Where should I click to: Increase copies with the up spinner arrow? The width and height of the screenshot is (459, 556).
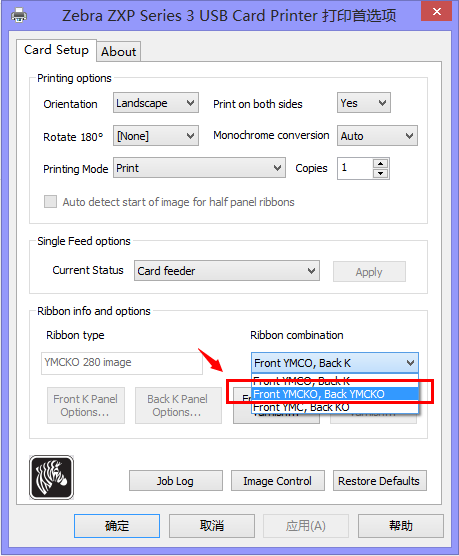click(x=381, y=163)
